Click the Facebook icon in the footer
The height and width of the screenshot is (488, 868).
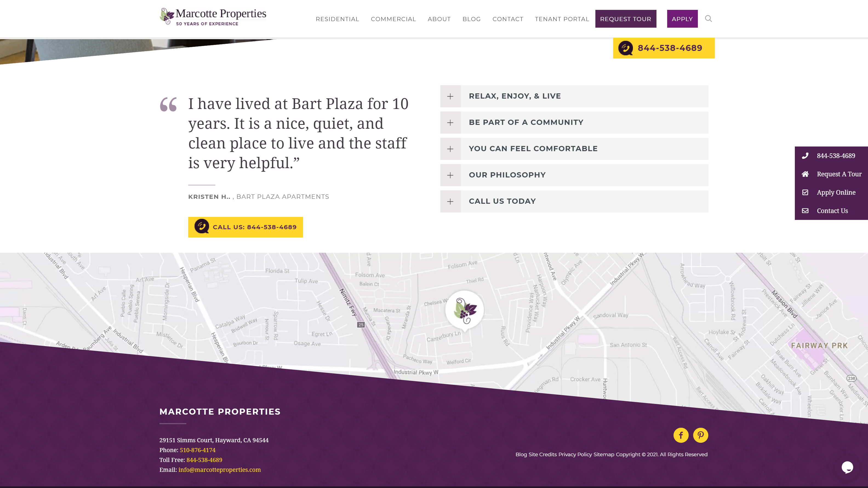pos(681,435)
